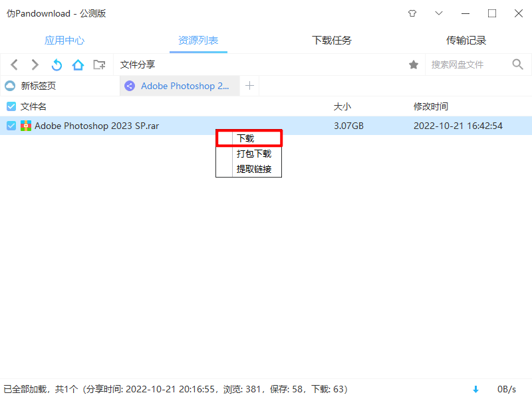Maximize the 伪Pandownload window
532x399 pixels.
pos(492,13)
